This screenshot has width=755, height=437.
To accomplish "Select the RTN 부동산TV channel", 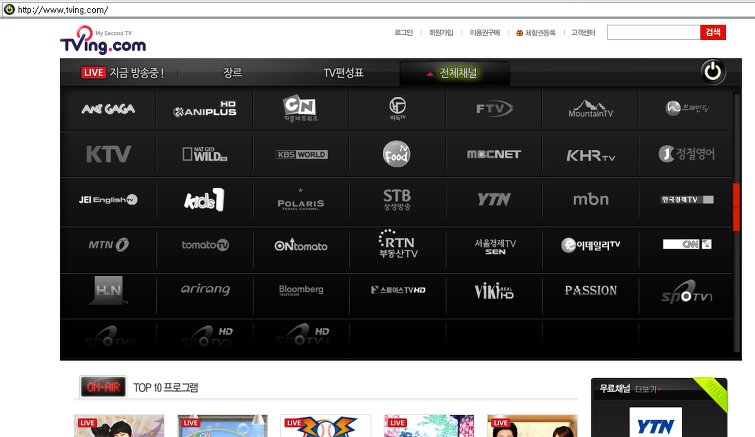I will 398,244.
